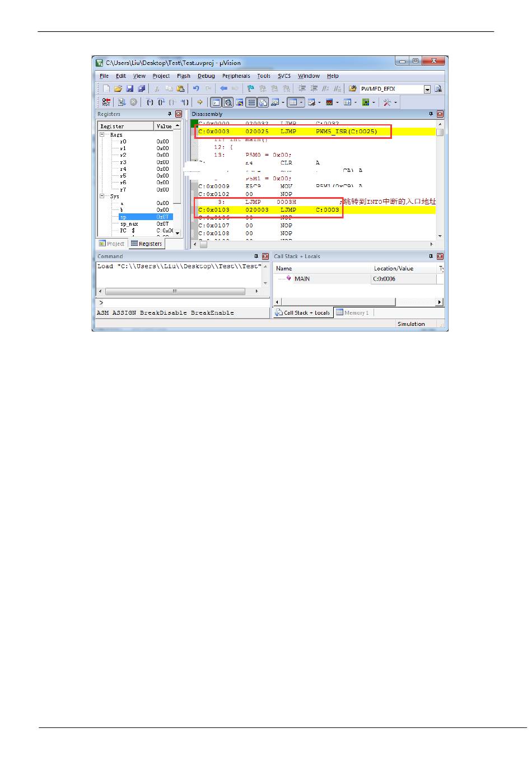The image size is (532, 761).
Task: Expand the PWMFD_EFDI find combo box arrow
Action: [x=427, y=89]
